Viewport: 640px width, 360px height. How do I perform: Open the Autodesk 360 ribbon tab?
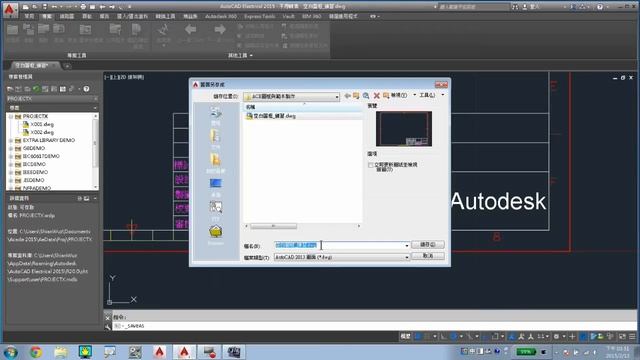pyautogui.click(x=221, y=16)
